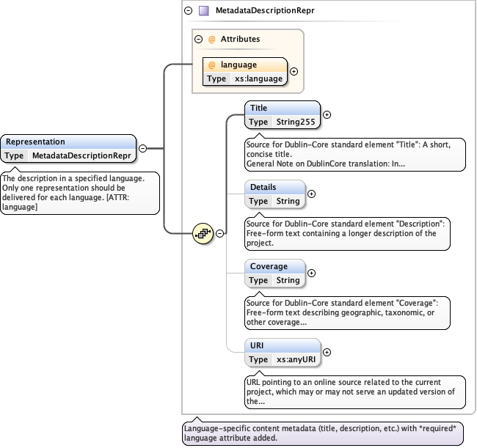Collapse the sequence compositor children
This screenshot has width=477, height=448.
click(x=219, y=233)
